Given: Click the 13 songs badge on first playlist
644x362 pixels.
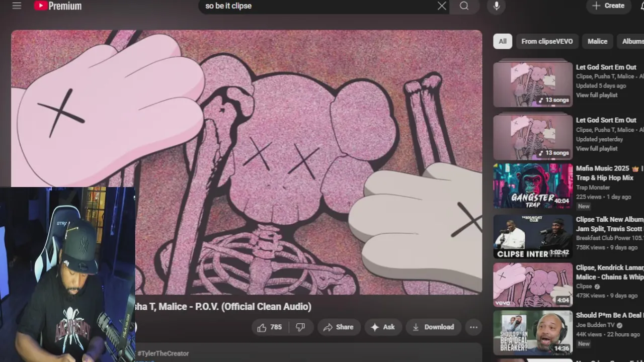Looking at the screenshot, I should click(x=553, y=100).
